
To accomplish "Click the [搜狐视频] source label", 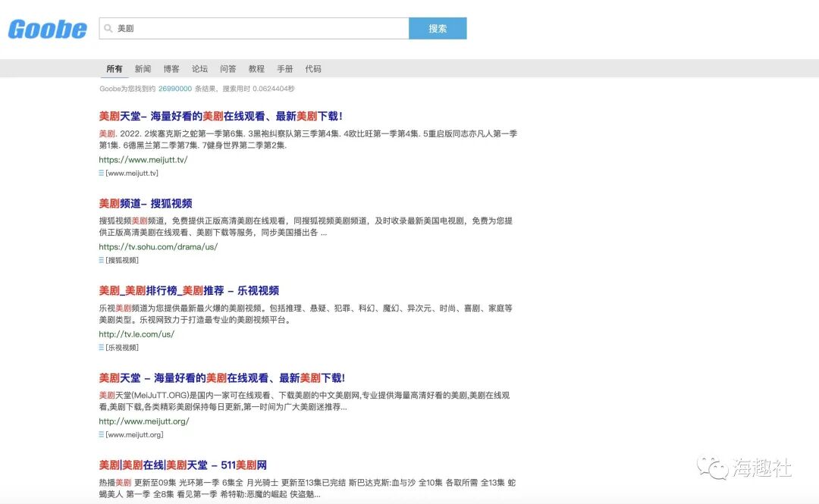I will [x=122, y=260].
